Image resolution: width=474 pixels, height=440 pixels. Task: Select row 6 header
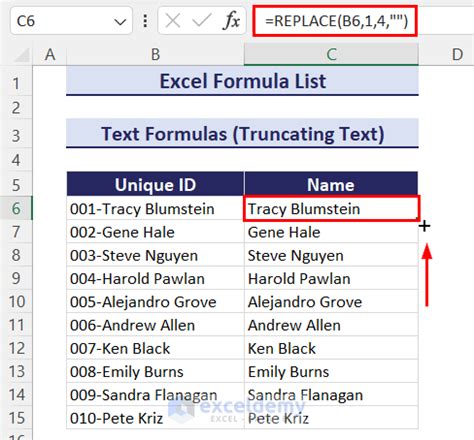click(x=16, y=208)
